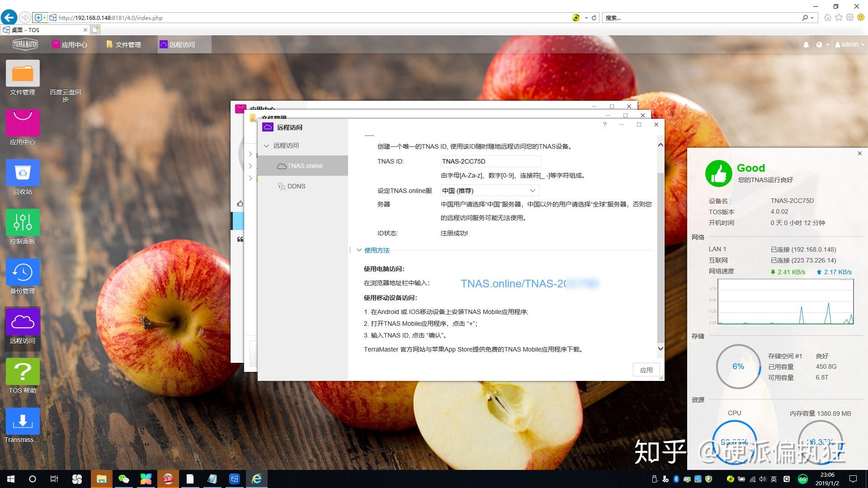
Task: Open the Transmission download icon
Action: coord(23,421)
